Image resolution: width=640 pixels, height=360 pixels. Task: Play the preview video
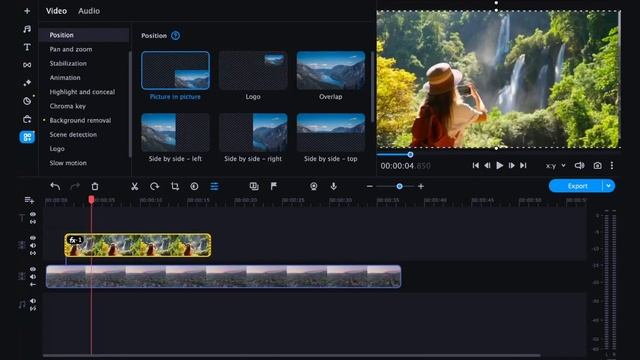(x=500, y=165)
